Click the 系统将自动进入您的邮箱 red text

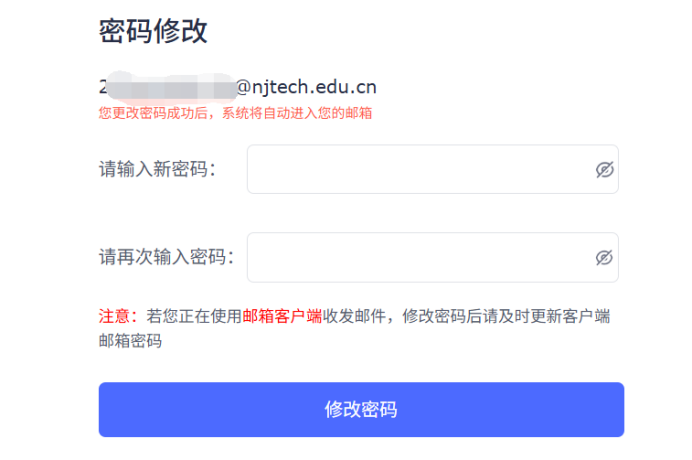pyautogui.click(x=297, y=113)
